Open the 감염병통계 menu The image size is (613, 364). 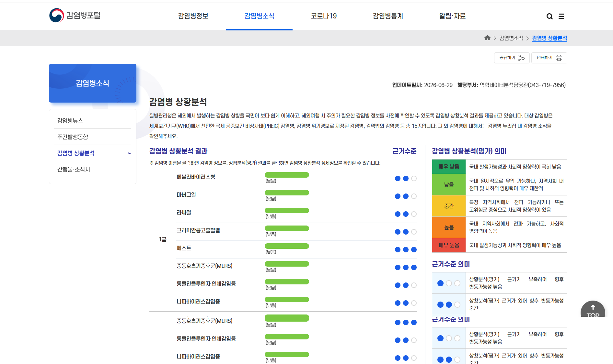pyautogui.click(x=388, y=16)
